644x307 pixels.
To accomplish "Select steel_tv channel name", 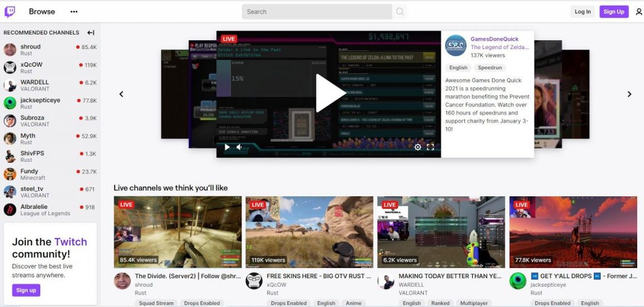I will [x=32, y=189].
